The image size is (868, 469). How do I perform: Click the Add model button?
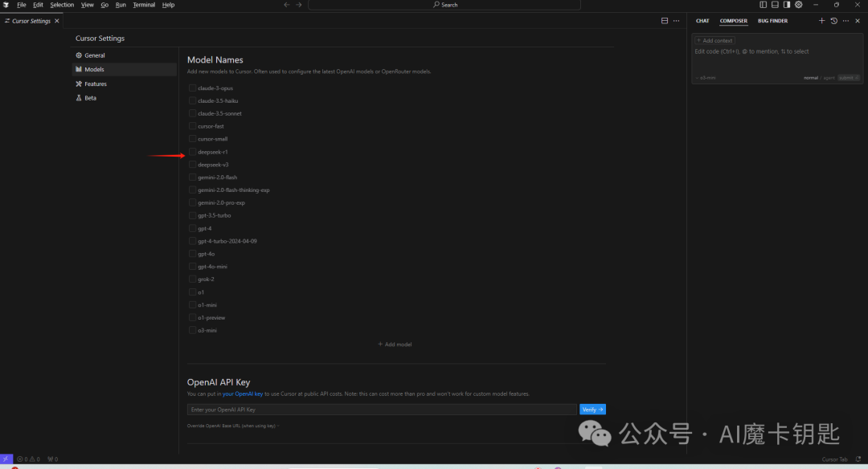point(395,345)
